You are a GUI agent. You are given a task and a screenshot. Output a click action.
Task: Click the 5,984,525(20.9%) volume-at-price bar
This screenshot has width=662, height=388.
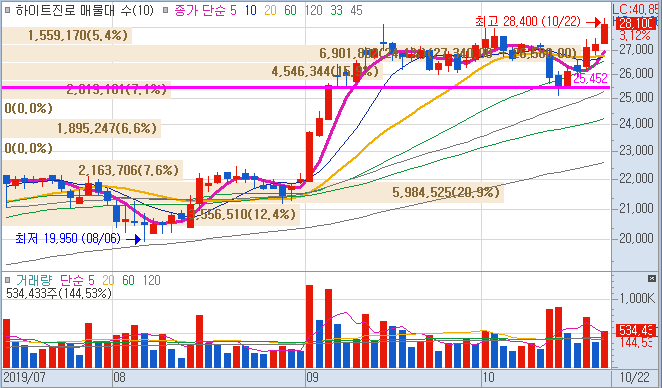click(252, 193)
